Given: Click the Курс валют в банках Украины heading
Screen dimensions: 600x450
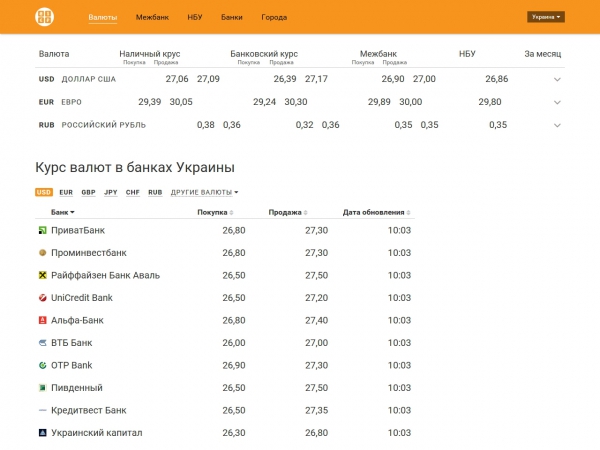Looking at the screenshot, I should pos(135,168).
